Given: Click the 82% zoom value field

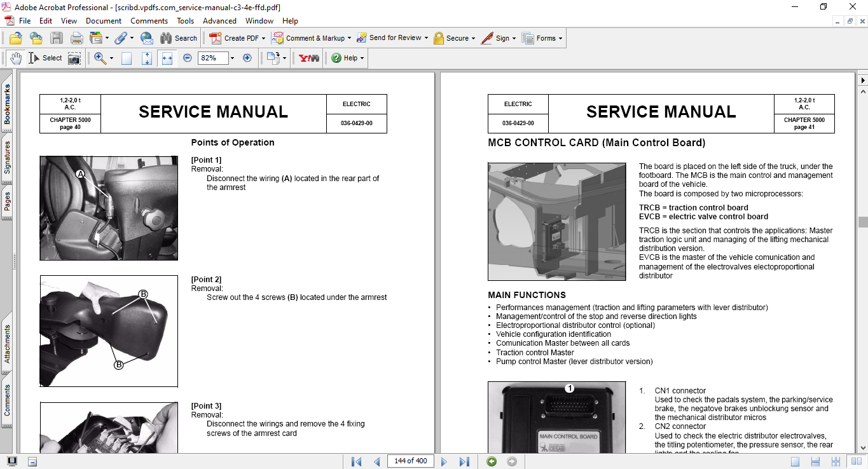Looking at the screenshot, I should [x=212, y=58].
